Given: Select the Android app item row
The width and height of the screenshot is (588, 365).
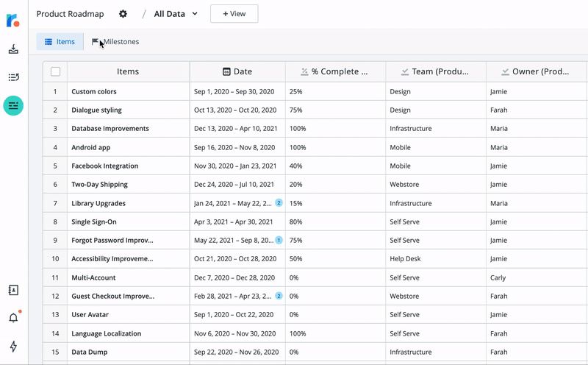Looking at the screenshot, I should pyautogui.click(x=91, y=147).
